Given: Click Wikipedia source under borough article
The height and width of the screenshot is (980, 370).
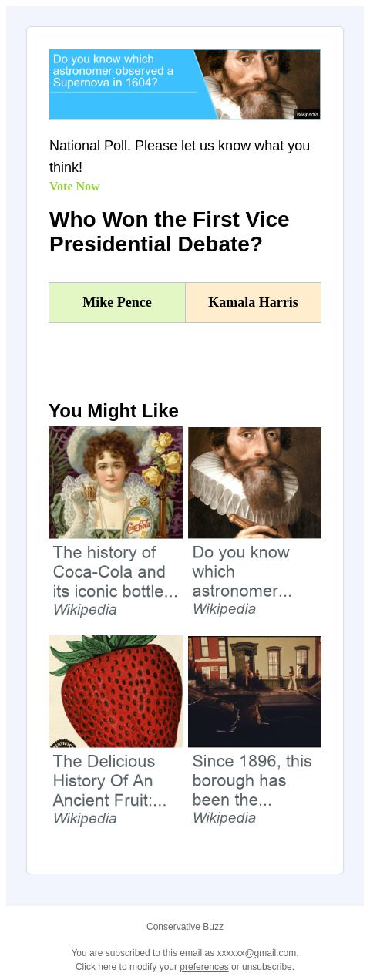Looking at the screenshot, I should 224,818.
